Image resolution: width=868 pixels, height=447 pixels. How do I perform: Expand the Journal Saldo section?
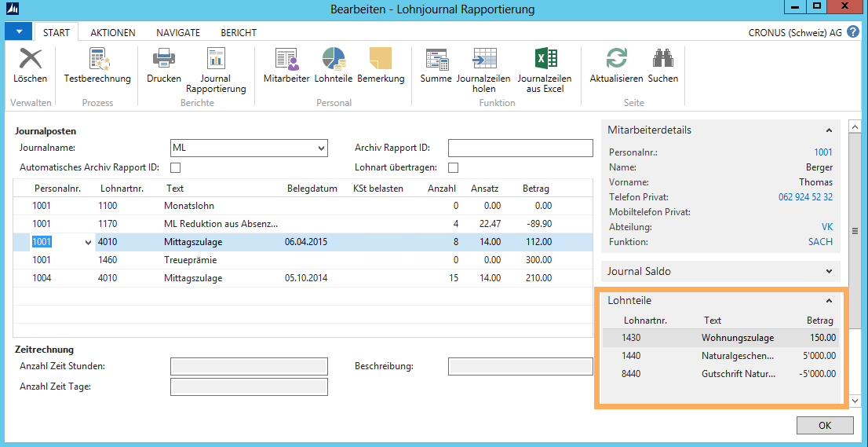pyautogui.click(x=829, y=272)
